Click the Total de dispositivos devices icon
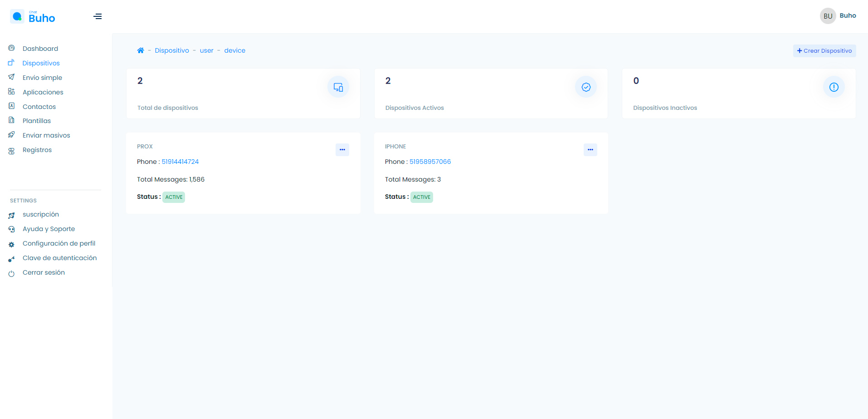The image size is (868, 419). pos(338,87)
